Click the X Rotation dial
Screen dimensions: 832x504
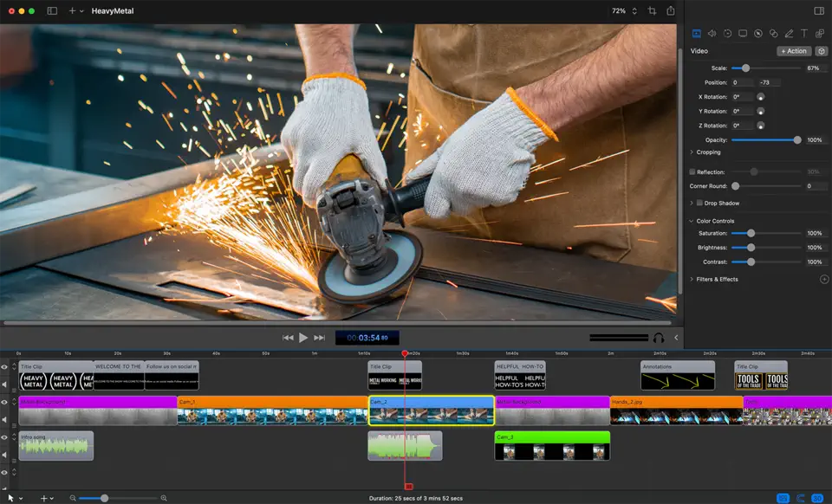[x=760, y=97]
